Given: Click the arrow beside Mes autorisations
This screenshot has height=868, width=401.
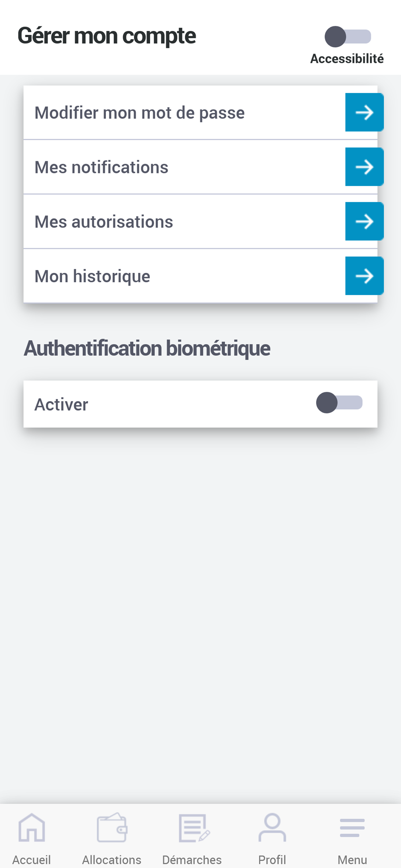Looking at the screenshot, I should tap(364, 222).
